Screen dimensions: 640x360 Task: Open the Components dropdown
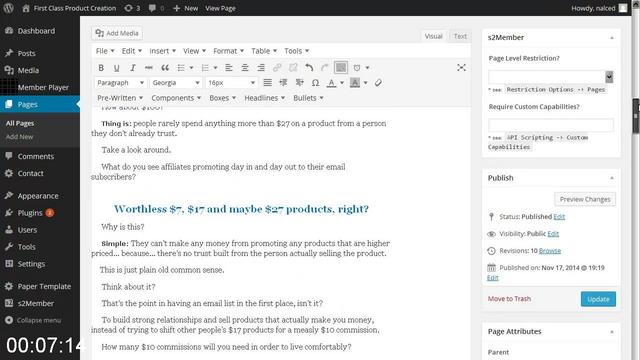click(x=176, y=98)
